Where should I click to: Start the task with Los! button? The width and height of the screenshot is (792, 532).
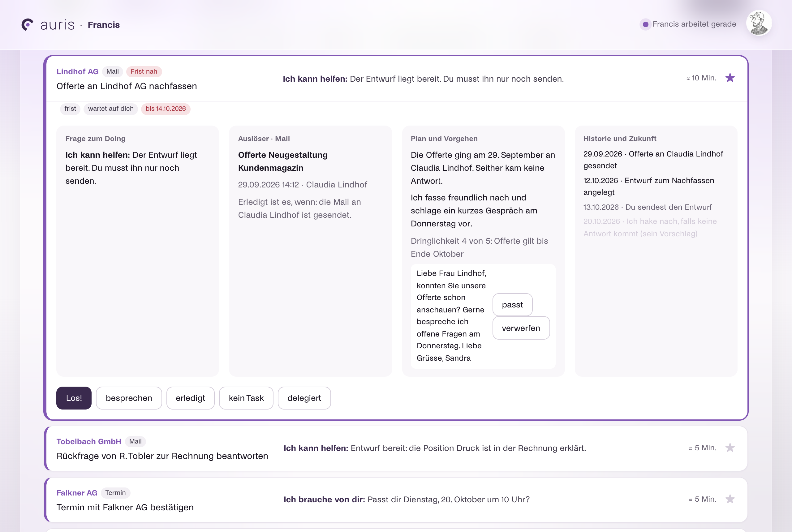74,398
